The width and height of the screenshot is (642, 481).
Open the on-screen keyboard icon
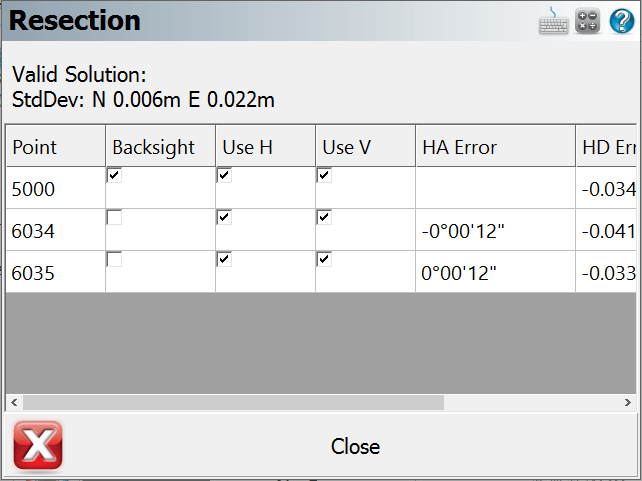point(553,22)
